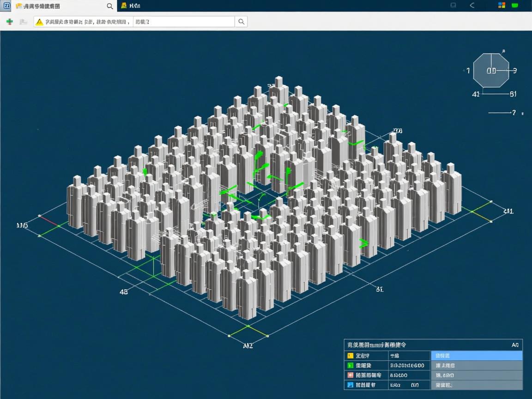Image resolution: width=532 pixels, height=399 pixels.
Task: Click the green swatch in legend panel
Action: 351,365
